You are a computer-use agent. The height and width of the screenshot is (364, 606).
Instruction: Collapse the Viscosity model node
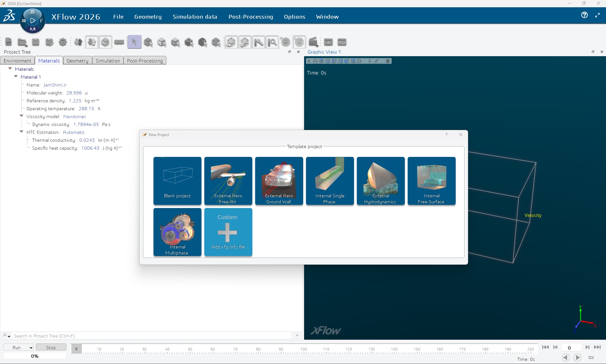21,116
